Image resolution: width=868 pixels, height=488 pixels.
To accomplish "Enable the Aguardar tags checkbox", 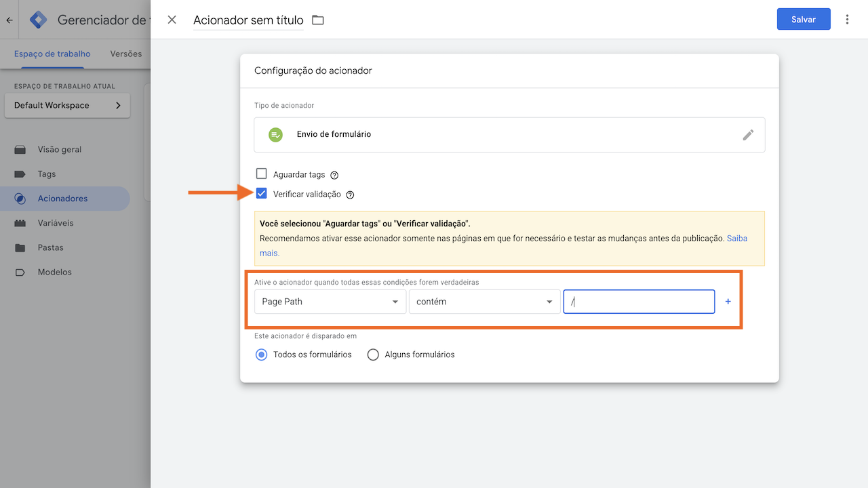I will [261, 174].
